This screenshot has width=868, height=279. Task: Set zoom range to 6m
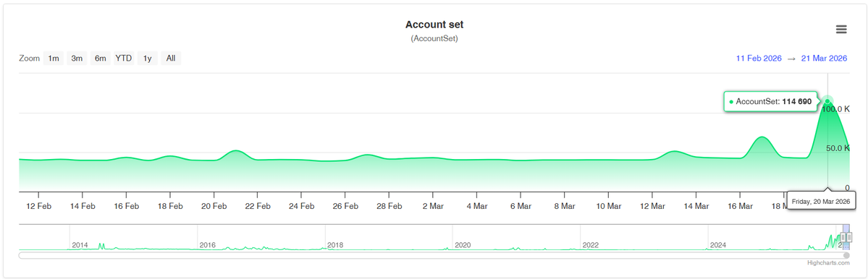[x=100, y=58]
